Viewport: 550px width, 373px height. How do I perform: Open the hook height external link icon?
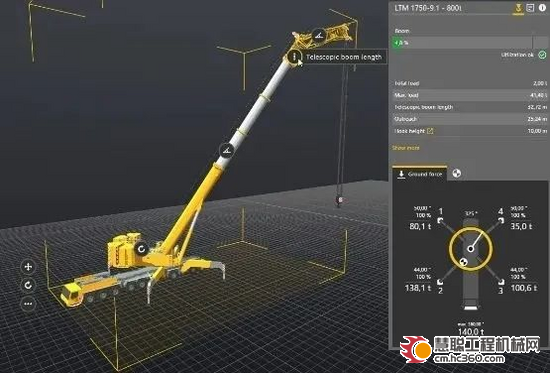click(x=430, y=131)
